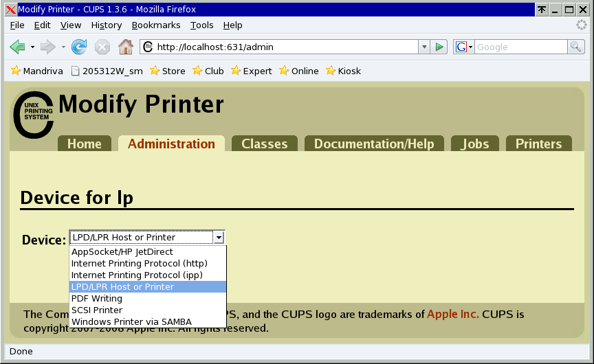Screen dimensions: 594x364
Task: Close the Firefox window
Action: tap(582, 10)
